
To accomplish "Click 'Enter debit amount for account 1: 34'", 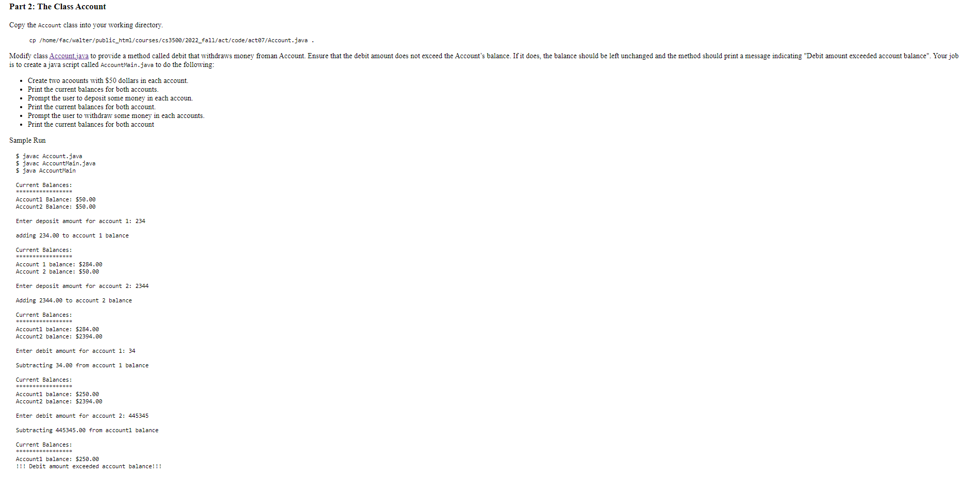I will pyautogui.click(x=76, y=351).
